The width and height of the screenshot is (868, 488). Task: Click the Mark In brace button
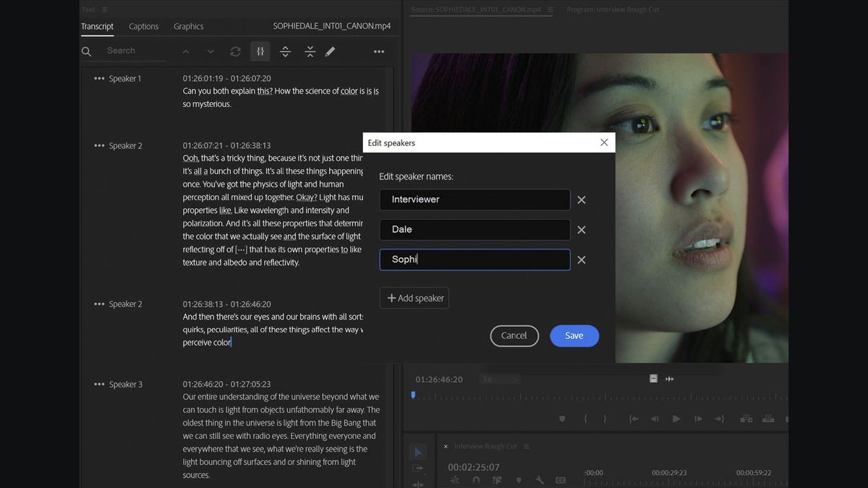[585, 419]
